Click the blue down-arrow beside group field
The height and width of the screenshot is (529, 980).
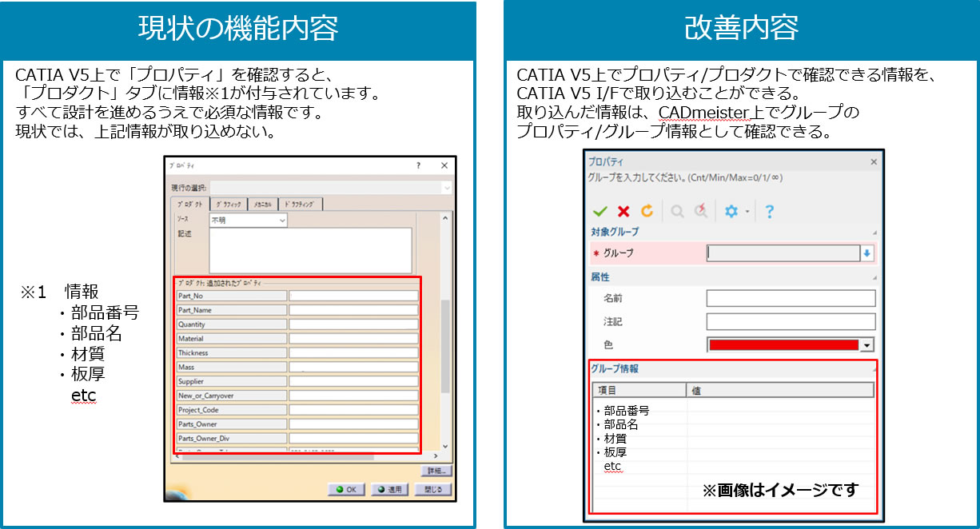(x=867, y=253)
